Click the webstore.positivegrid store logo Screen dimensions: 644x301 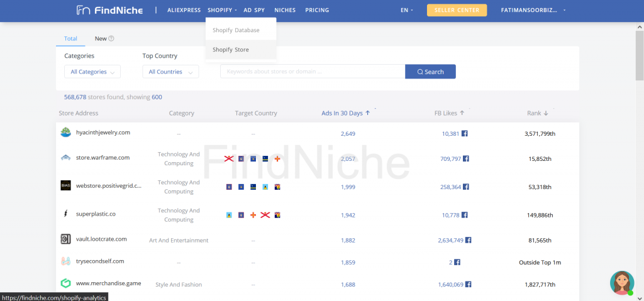click(65, 185)
